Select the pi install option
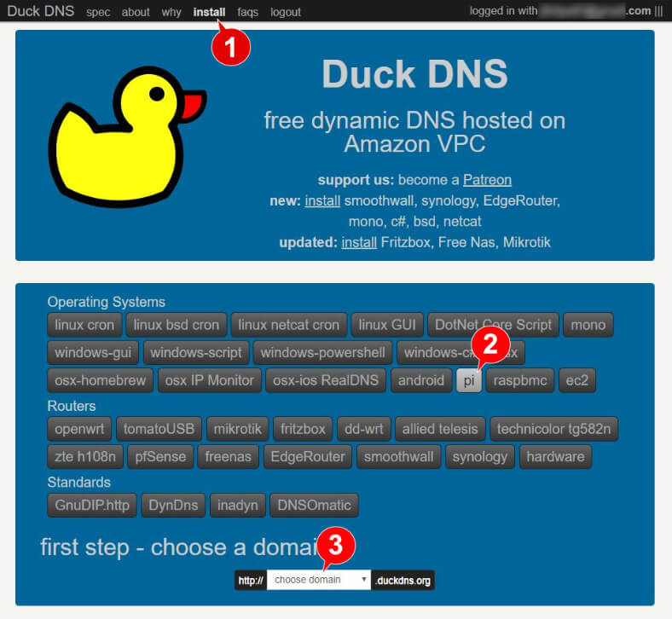 469,380
